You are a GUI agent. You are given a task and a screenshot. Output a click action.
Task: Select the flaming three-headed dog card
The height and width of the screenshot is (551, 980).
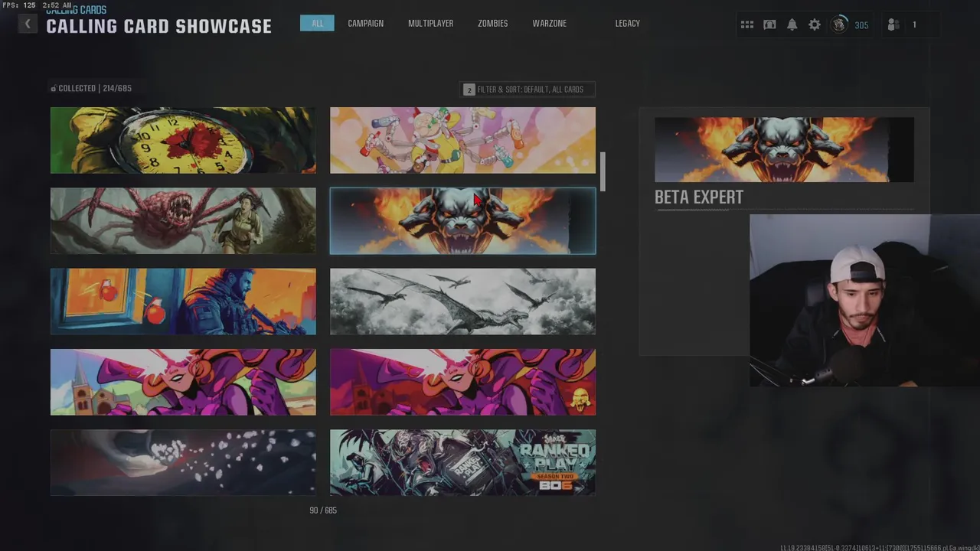(x=462, y=220)
